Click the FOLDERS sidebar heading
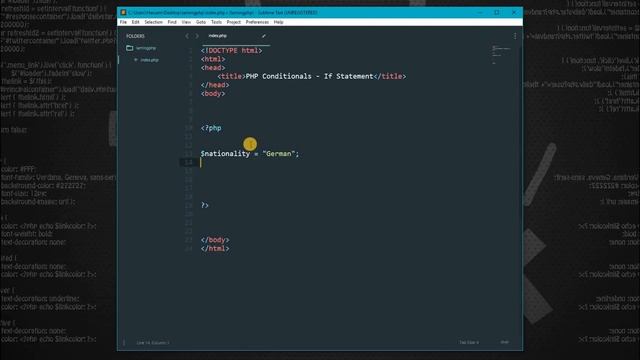 (x=135, y=36)
